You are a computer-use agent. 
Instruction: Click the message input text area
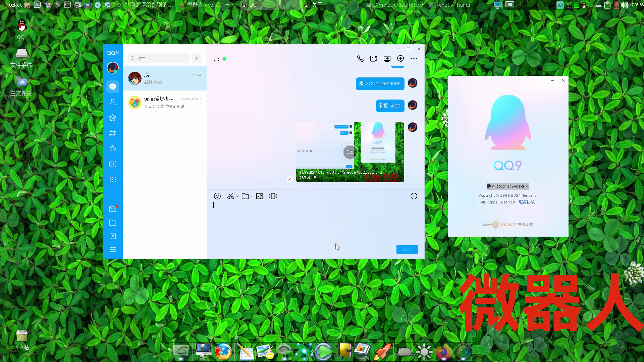click(x=316, y=221)
